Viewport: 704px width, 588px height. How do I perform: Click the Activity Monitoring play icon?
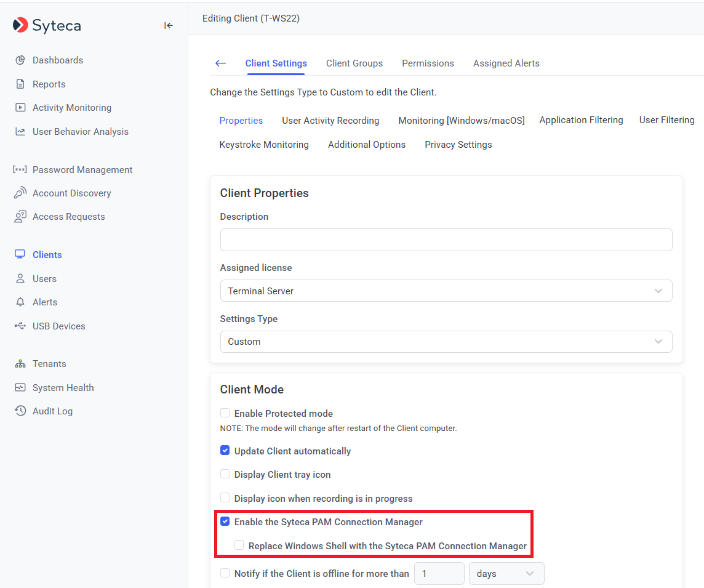(20, 108)
